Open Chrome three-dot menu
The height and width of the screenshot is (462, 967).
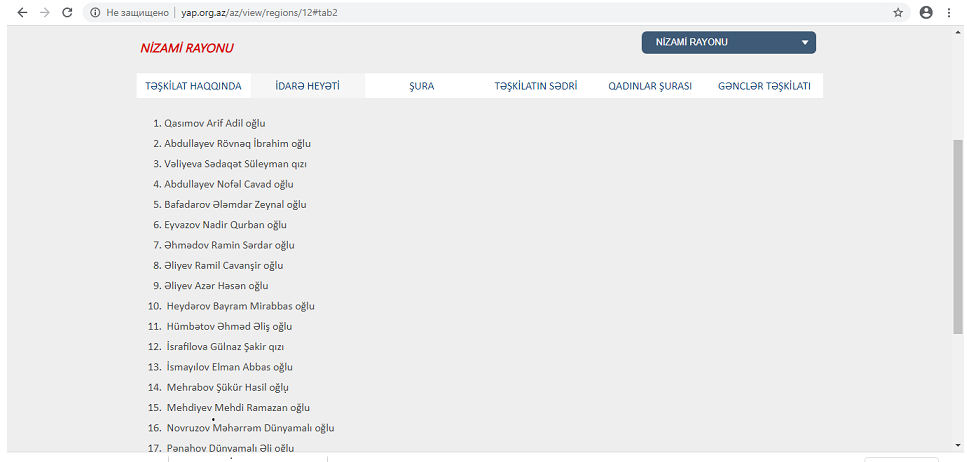click(949, 13)
